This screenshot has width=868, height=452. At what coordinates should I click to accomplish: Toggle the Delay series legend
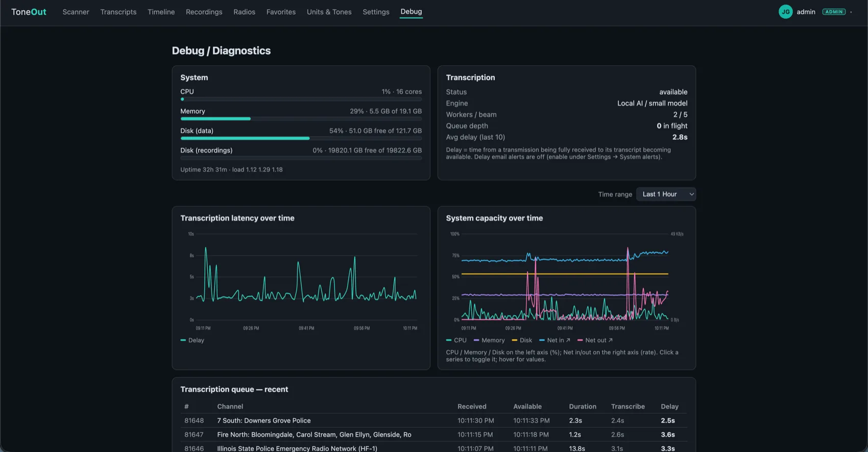pos(192,340)
